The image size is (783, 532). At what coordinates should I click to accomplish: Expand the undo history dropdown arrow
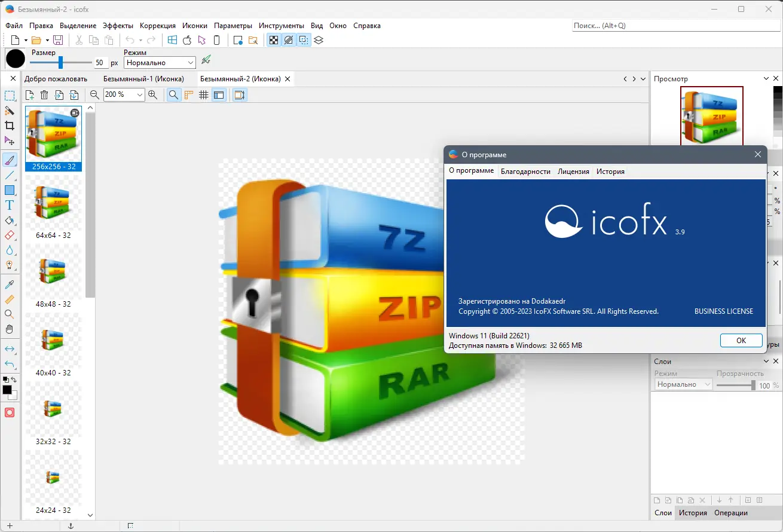140,41
